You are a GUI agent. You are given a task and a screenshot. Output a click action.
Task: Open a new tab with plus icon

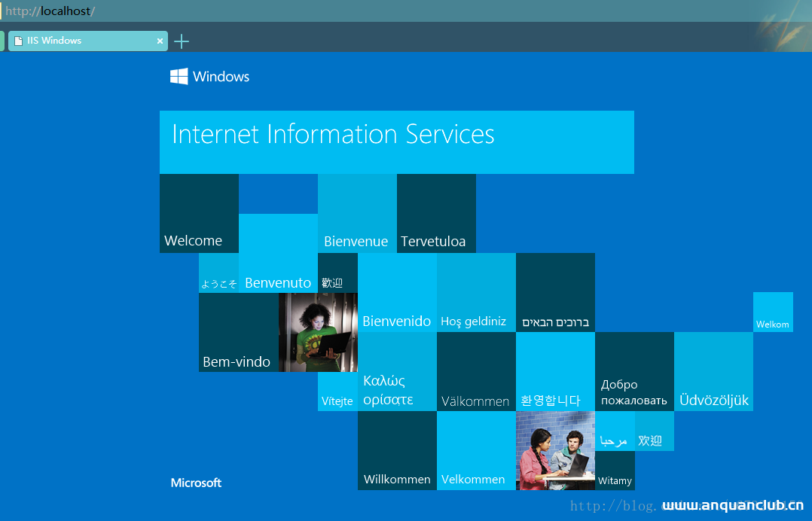[182, 41]
